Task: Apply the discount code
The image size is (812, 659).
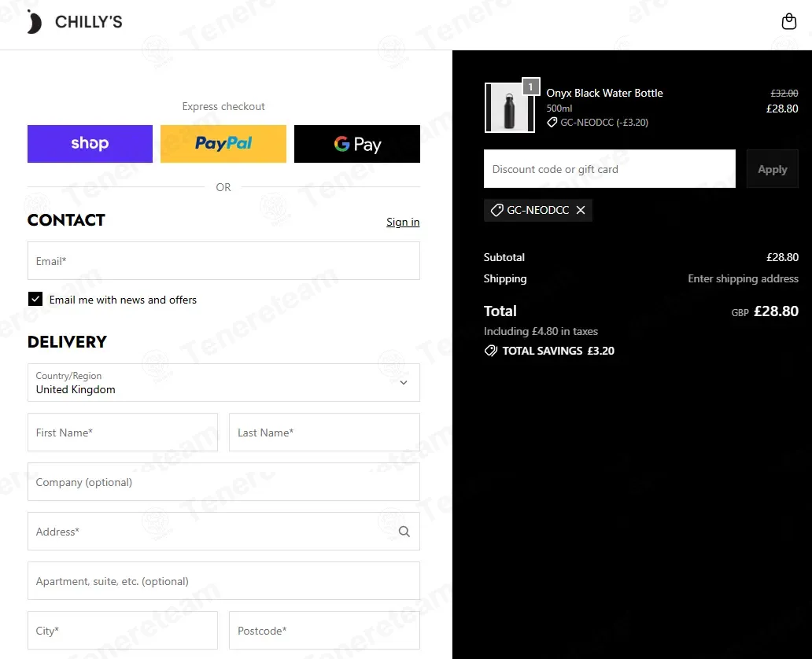Action: [772, 169]
